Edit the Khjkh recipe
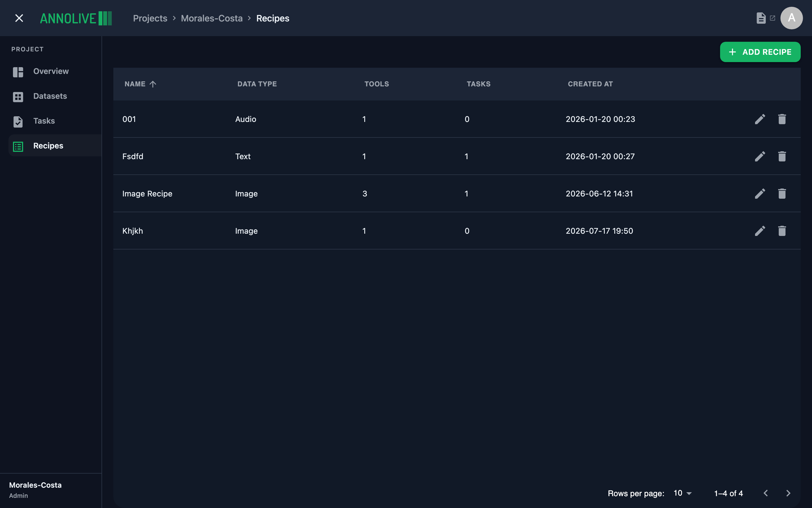The image size is (812, 508). point(760,231)
